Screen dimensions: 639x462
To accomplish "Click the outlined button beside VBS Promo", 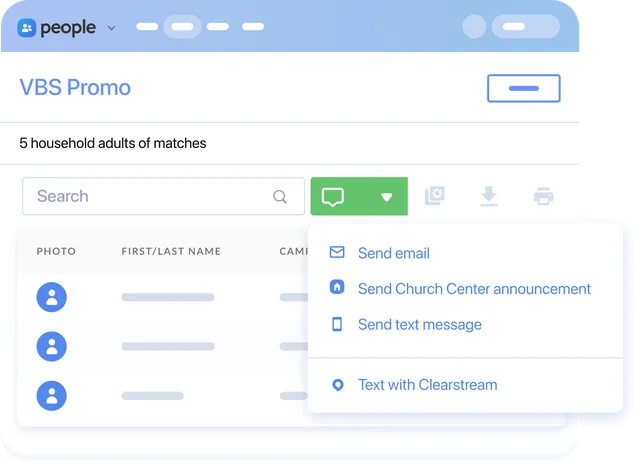I will pyautogui.click(x=524, y=88).
